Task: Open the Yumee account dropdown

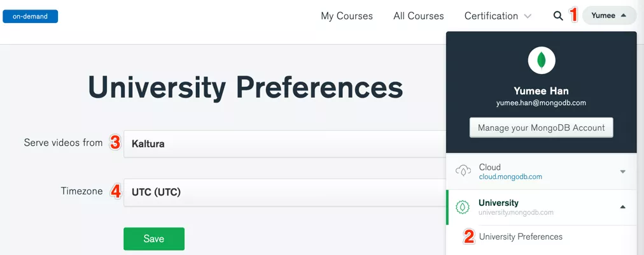Action: 609,15
